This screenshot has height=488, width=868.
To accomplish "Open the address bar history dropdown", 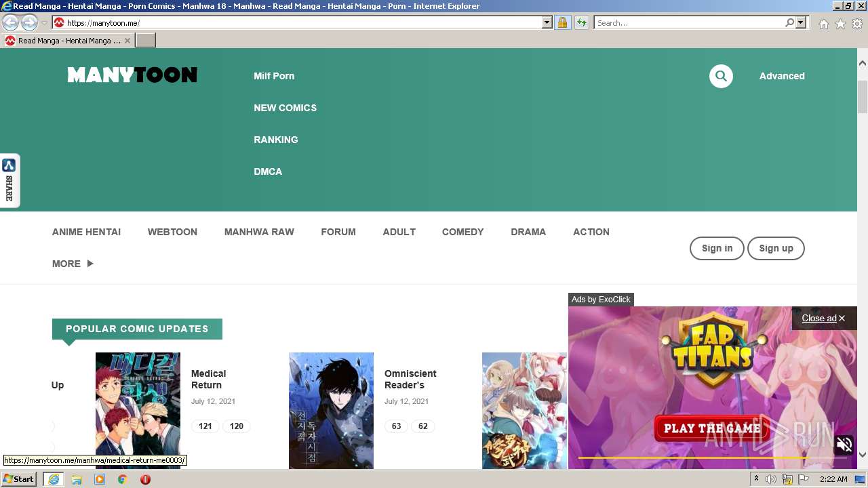I will [x=547, y=23].
